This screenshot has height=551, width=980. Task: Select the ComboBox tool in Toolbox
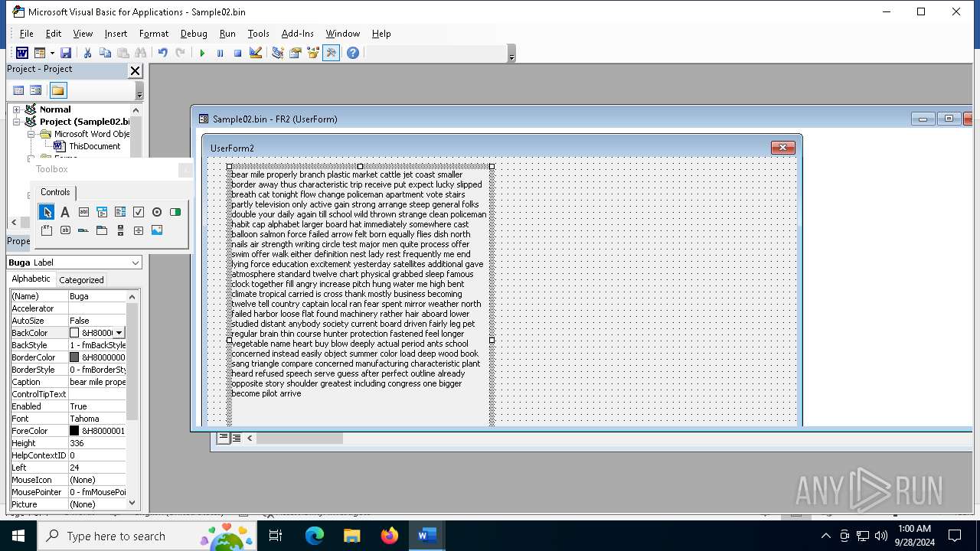[x=102, y=212]
